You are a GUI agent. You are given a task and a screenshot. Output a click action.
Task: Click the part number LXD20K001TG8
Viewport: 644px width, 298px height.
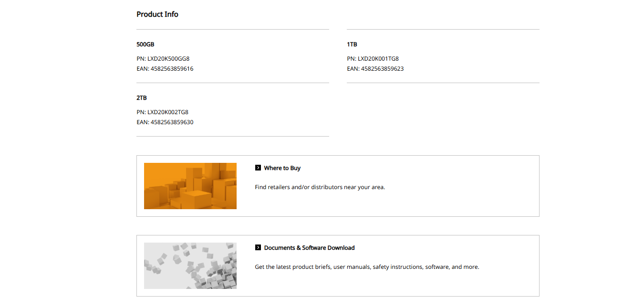pos(378,59)
